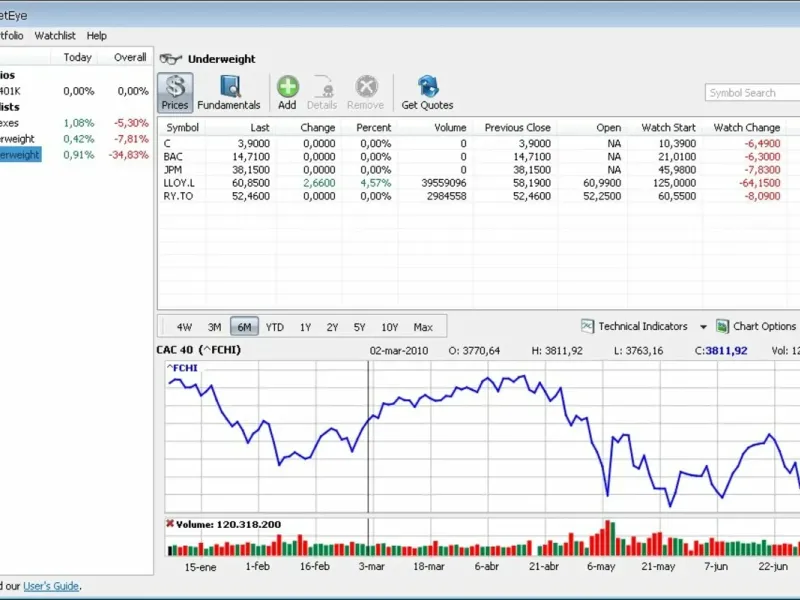Expand the Technical Indicators dropdown arrow

703,327
